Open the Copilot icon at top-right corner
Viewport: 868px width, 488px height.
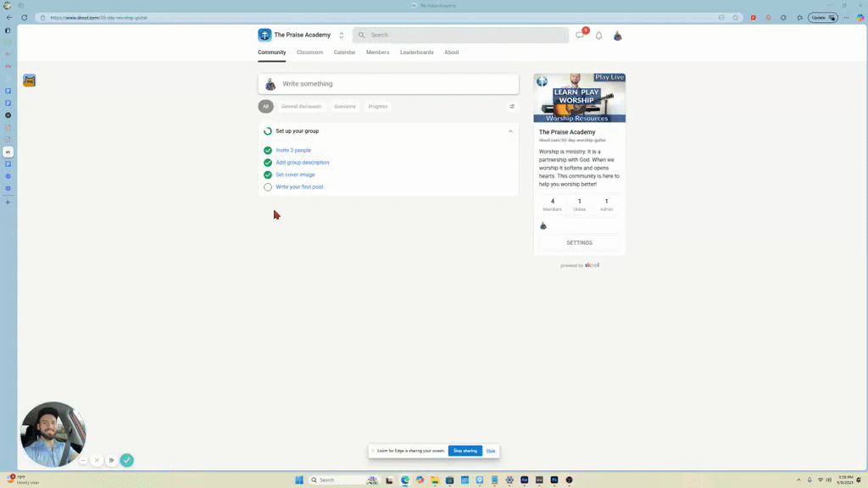(x=860, y=18)
